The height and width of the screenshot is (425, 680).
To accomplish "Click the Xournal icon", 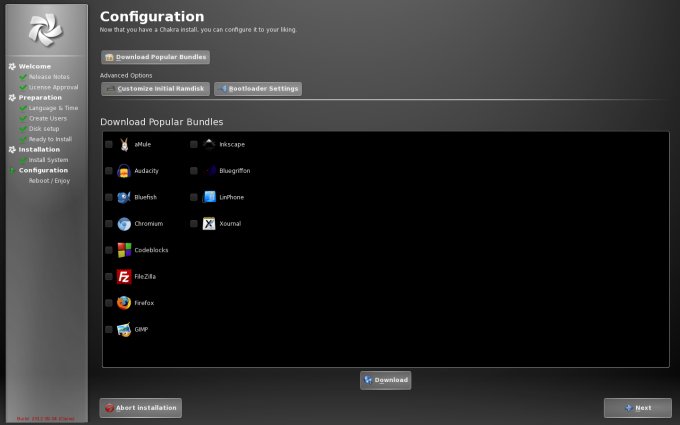I will [209, 224].
